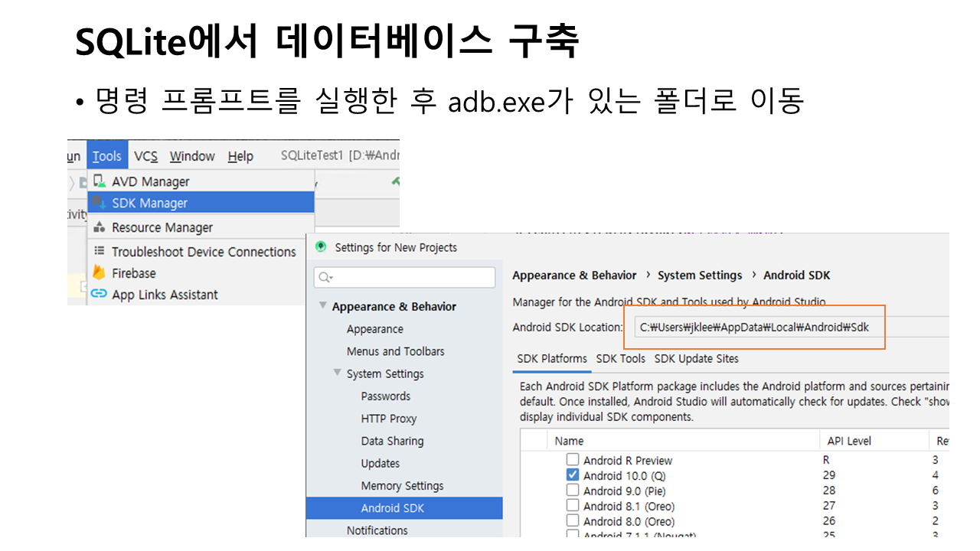Collapse the Appearance & Behavior tree section
Screen dimensions: 980x551
322,306
